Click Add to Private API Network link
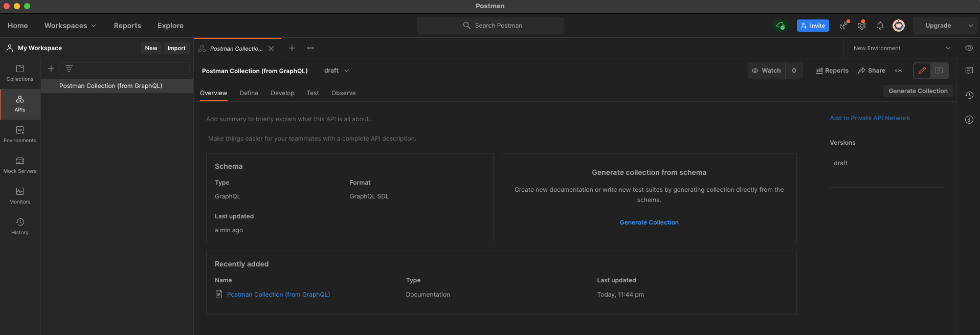Viewport: 980px width, 335px height. 870,118
